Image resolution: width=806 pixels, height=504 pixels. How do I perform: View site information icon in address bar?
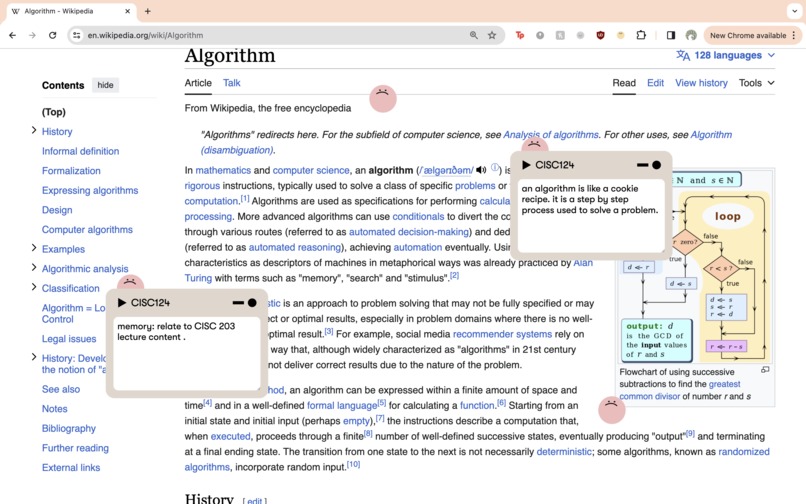click(x=77, y=35)
